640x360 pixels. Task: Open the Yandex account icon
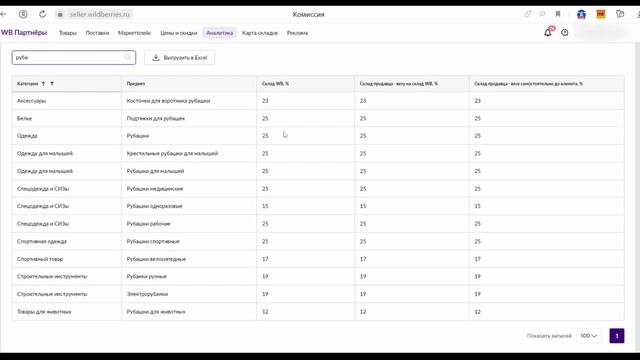23,14
